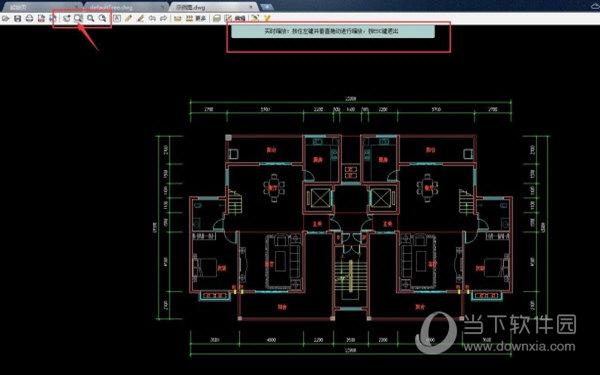This screenshot has width=600, height=375.
Task: Select the second magnifier zoom tool
Action: point(103,18)
